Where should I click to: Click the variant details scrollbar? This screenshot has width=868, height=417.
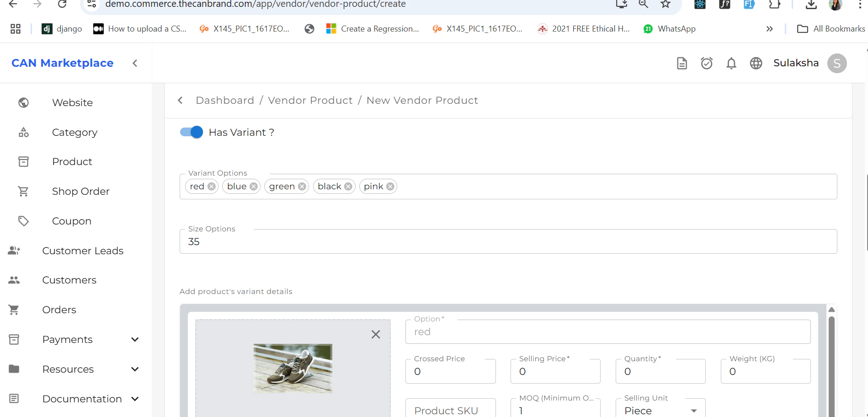(831, 366)
